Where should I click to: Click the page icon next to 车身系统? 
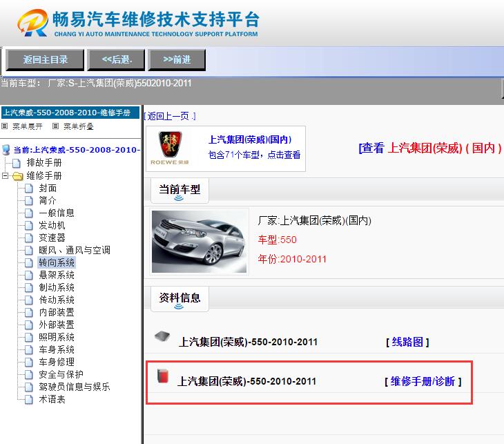tap(29, 350)
